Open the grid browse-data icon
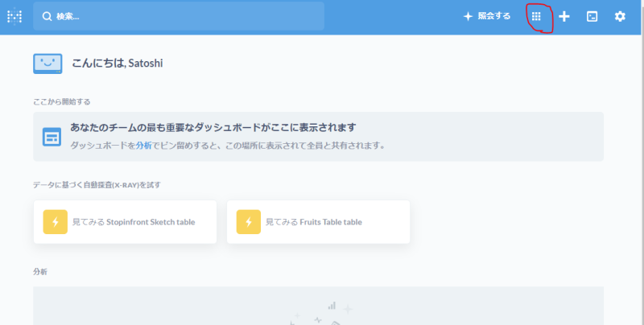The image size is (644, 325). point(537,16)
